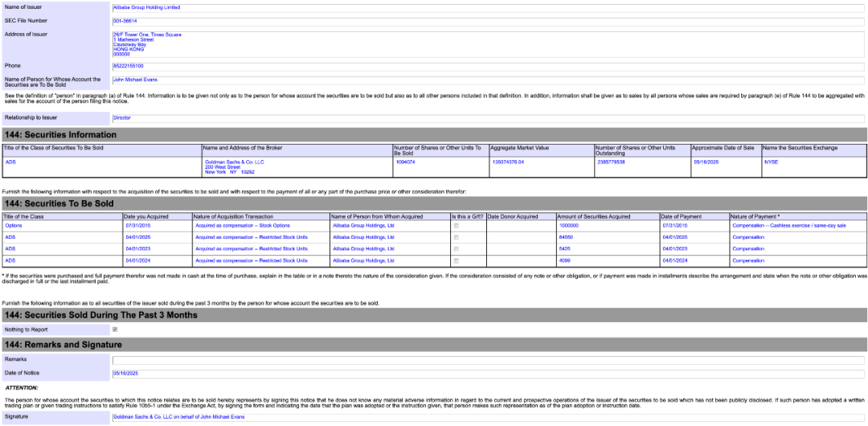Screen dimensions: 868x426
Task: Click the Relationship to Issuer field
Action: click(488, 118)
